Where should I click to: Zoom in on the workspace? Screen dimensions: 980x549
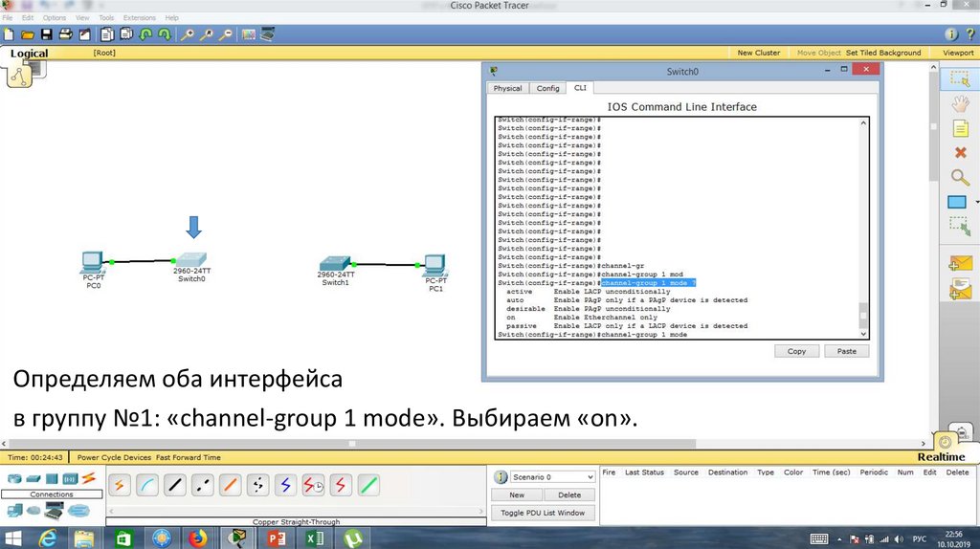point(187,34)
